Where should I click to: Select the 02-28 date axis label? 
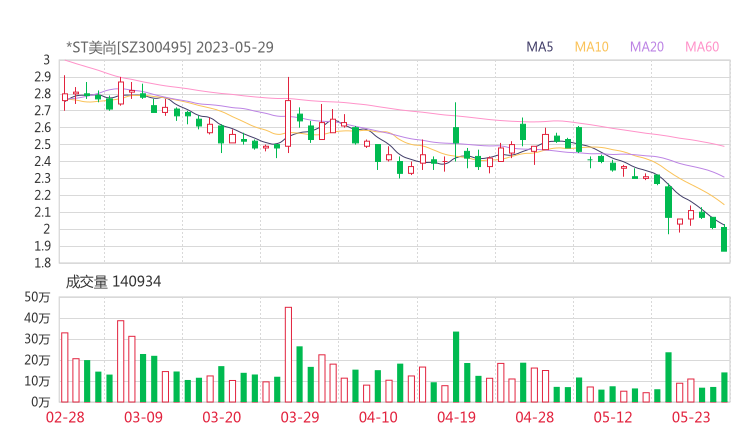(x=65, y=417)
